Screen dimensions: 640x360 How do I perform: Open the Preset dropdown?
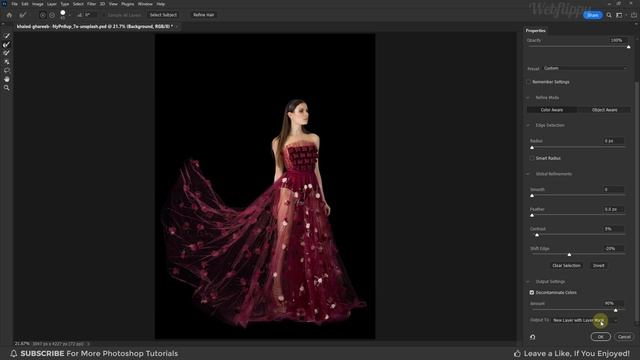point(585,68)
